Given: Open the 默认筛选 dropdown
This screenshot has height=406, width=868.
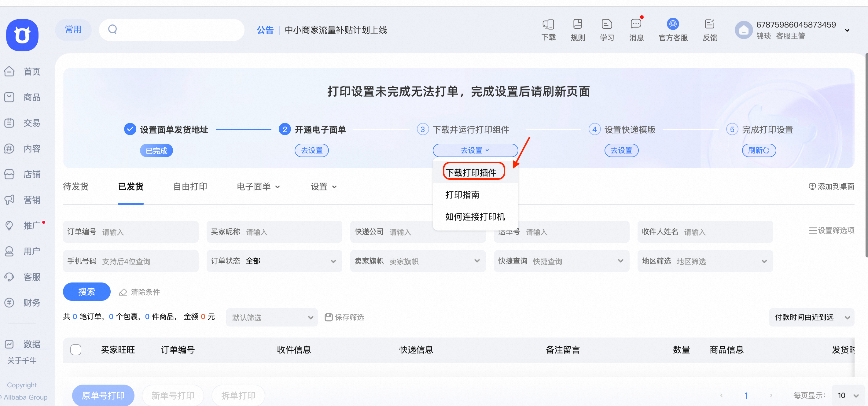Looking at the screenshot, I should pyautogui.click(x=272, y=317).
